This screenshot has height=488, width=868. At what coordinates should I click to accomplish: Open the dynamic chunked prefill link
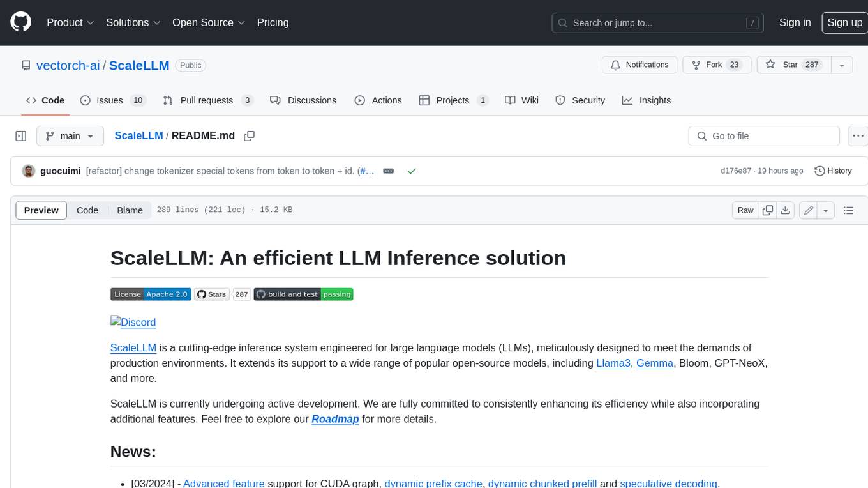[542, 484]
